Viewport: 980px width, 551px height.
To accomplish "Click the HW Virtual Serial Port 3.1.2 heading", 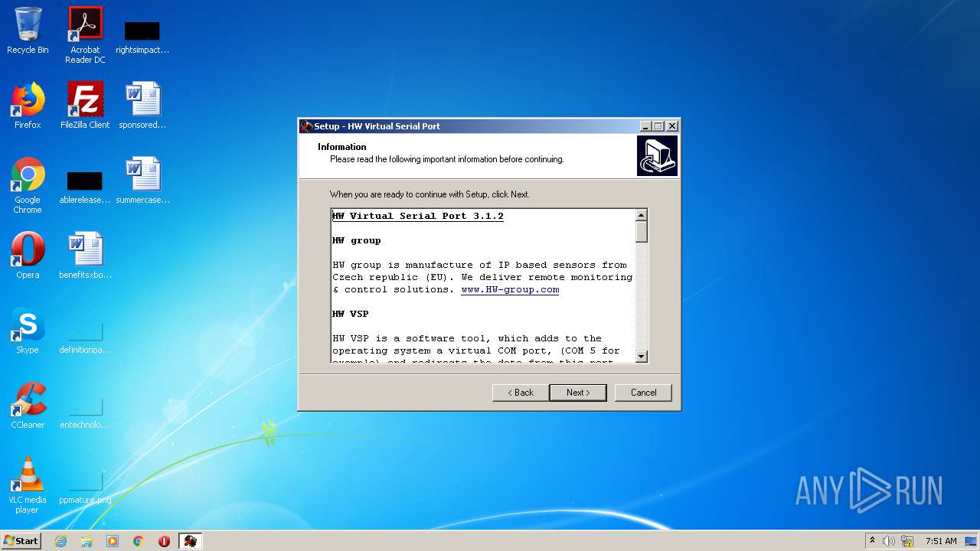I will point(418,217).
